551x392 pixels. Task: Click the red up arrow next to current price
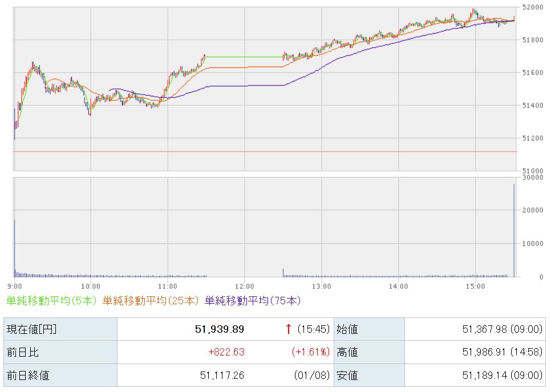tap(289, 329)
